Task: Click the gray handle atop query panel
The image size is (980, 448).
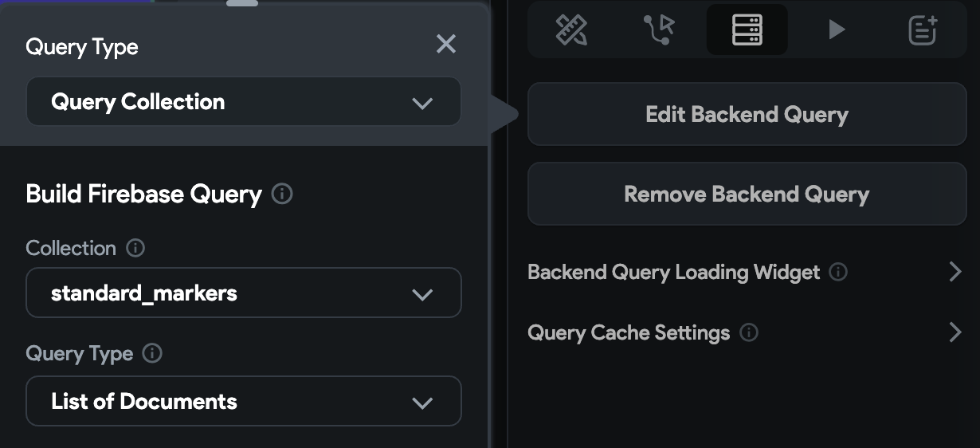Action: [242, 3]
